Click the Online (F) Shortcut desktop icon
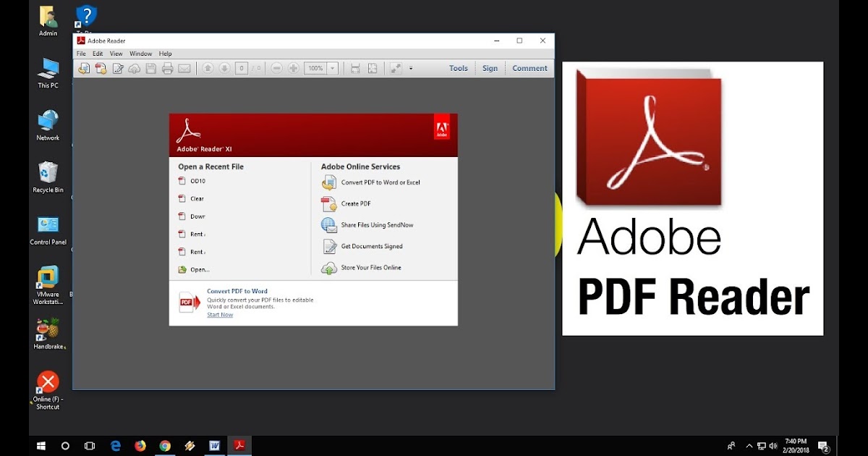868x456 pixels. pos(48,391)
